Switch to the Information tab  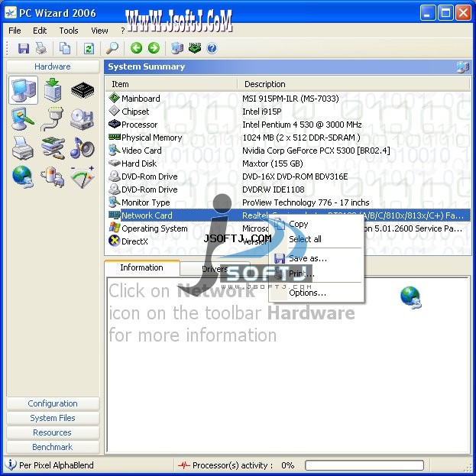click(x=142, y=267)
